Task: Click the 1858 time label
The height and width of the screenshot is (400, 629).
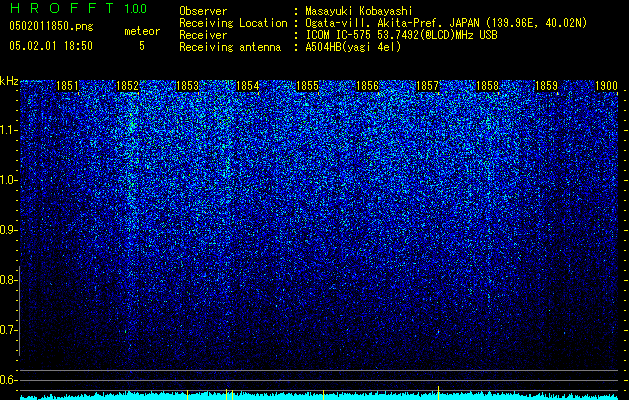Action: point(487,86)
